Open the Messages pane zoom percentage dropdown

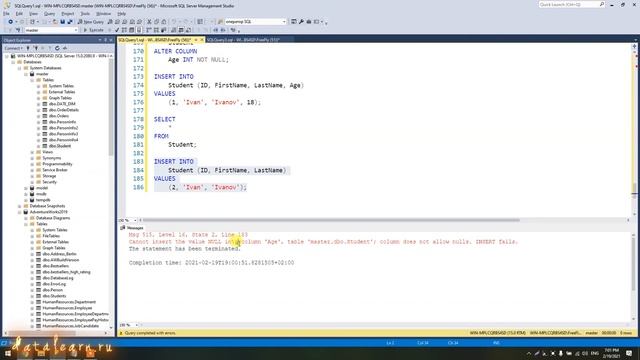(x=136, y=325)
